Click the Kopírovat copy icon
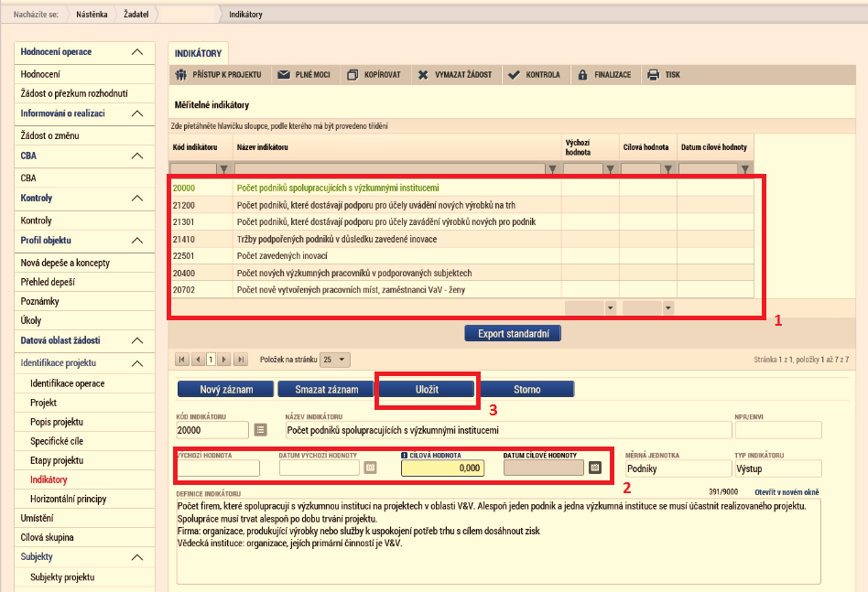Image resolution: width=868 pixels, height=592 pixels. pos(353,75)
